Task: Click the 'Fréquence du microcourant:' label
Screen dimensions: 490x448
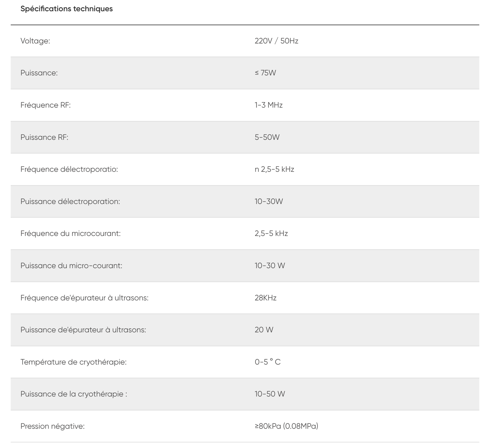Action: coord(71,233)
